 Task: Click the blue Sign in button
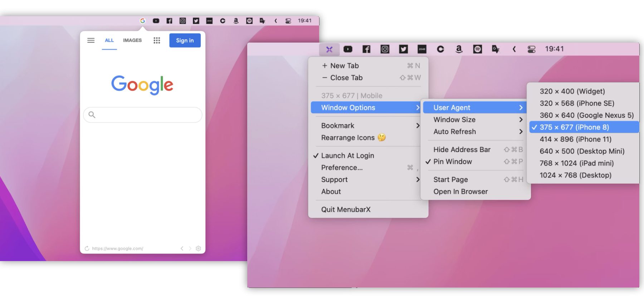coord(185,40)
